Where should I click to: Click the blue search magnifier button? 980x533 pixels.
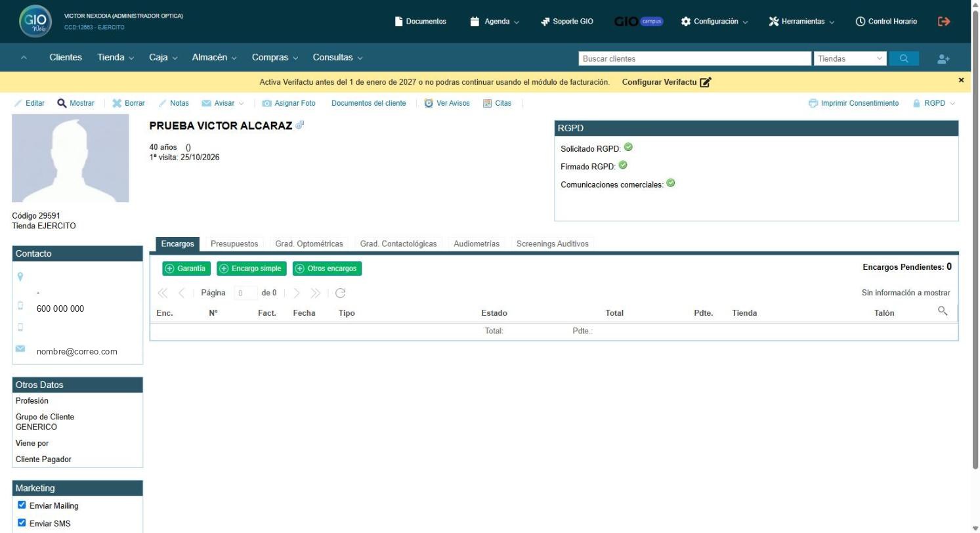(x=904, y=58)
